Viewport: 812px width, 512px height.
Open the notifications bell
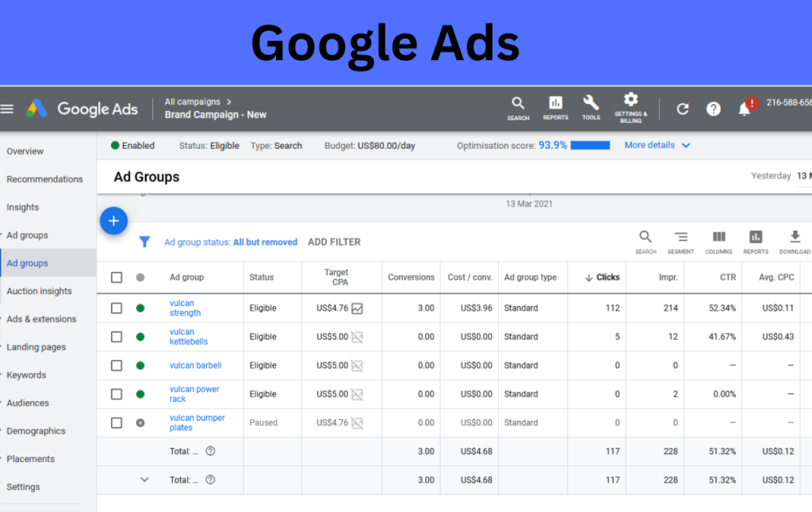(x=745, y=109)
